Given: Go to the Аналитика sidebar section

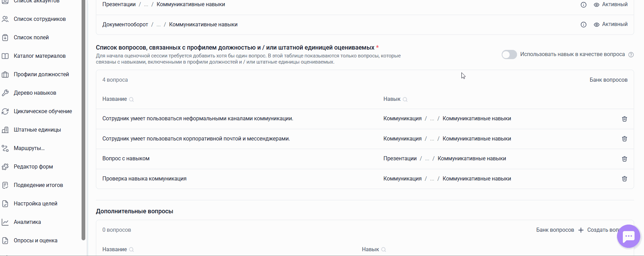Looking at the screenshot, I should pos(27,222).
